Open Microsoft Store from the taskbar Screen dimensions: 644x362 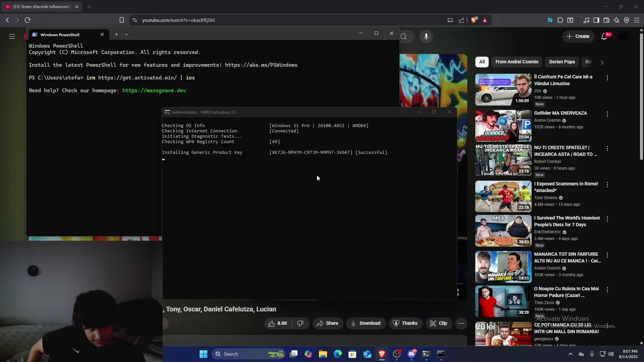[352, 354]
